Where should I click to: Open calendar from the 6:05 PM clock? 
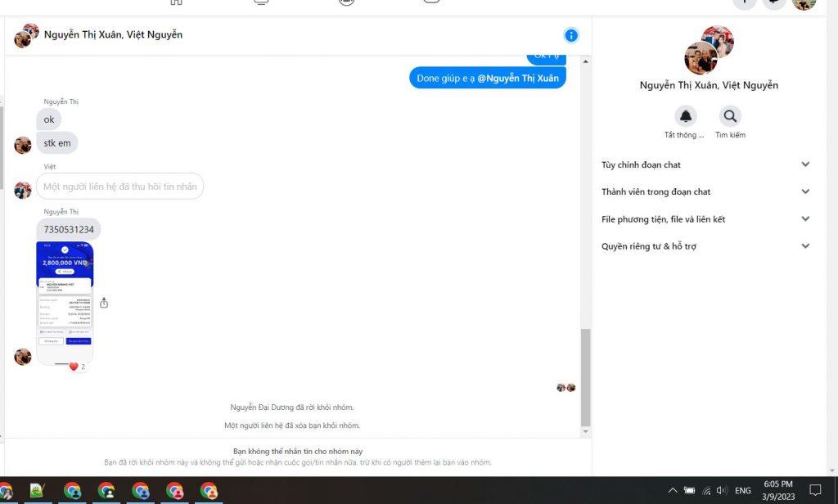pos(778,490)
